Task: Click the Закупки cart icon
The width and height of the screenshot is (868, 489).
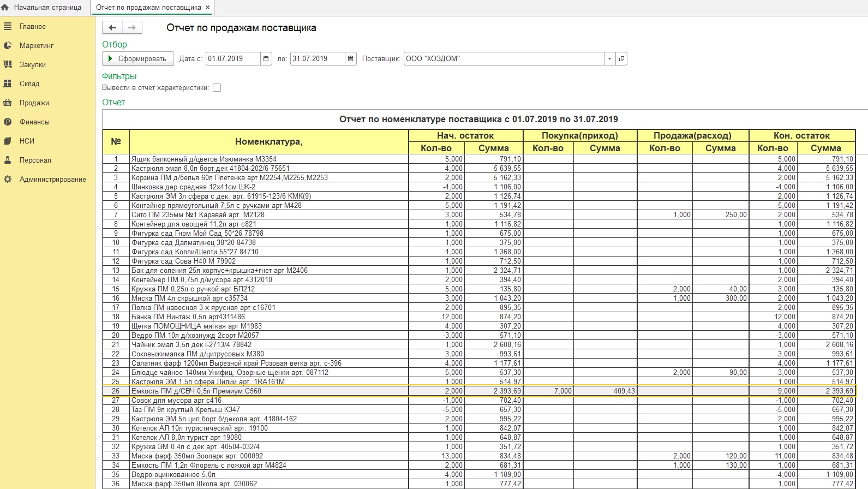Action: point(8,64)
